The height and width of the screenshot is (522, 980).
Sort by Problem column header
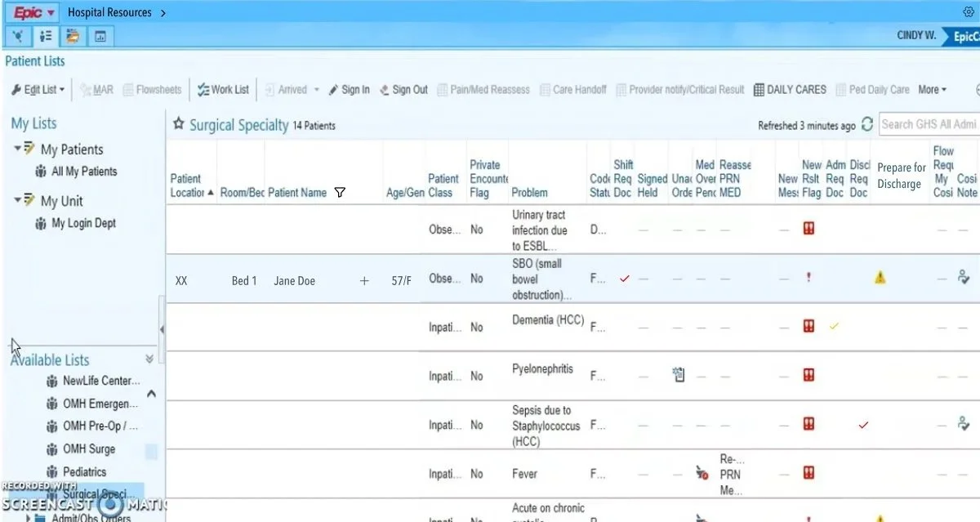[x=529, y=193]
